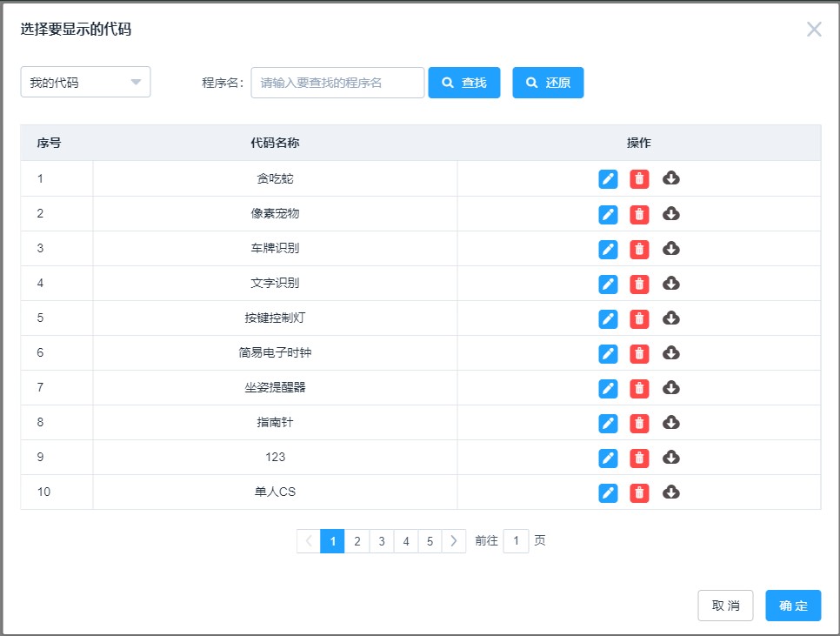Delete the 像素宠物 code entry
The image size is (840, 636).
coord(639,214)
